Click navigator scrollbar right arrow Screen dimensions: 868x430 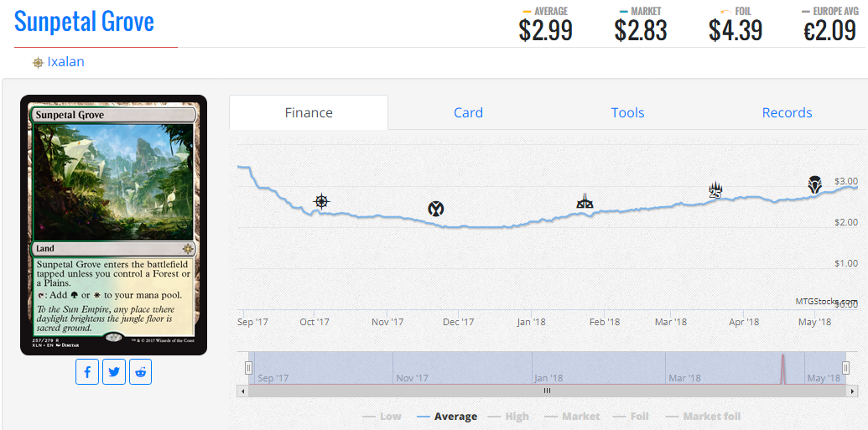pos(853,391)
